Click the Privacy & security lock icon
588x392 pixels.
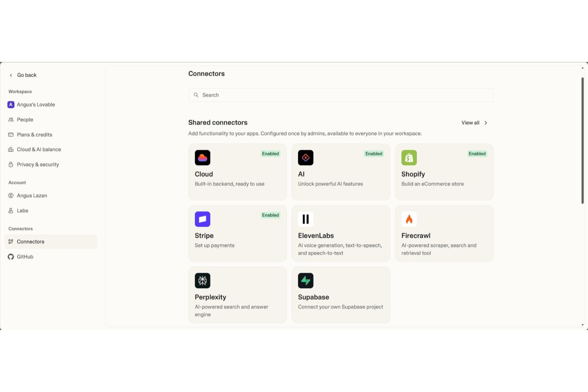[11, 164]
